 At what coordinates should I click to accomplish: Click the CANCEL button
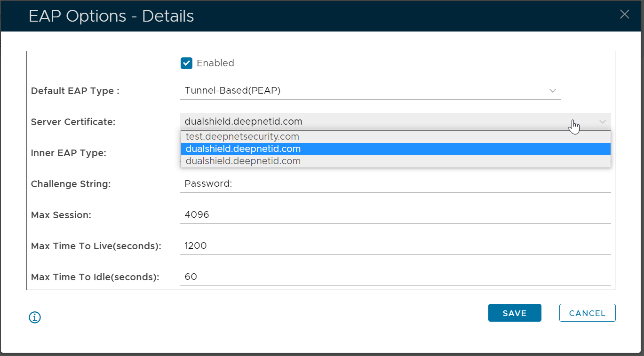[587, 313]
